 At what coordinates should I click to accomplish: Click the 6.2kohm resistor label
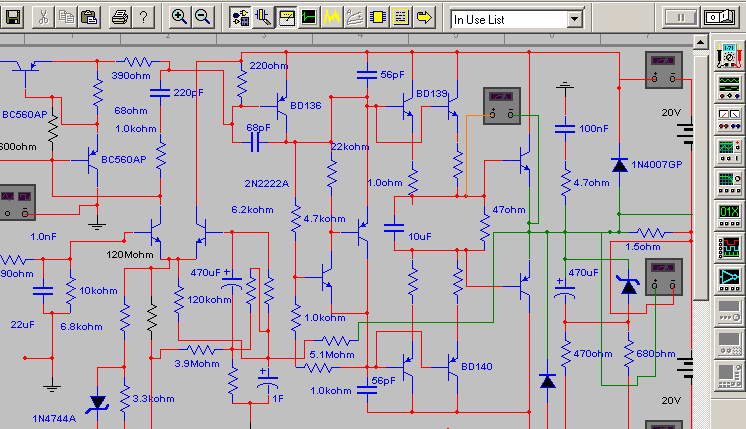252,210
